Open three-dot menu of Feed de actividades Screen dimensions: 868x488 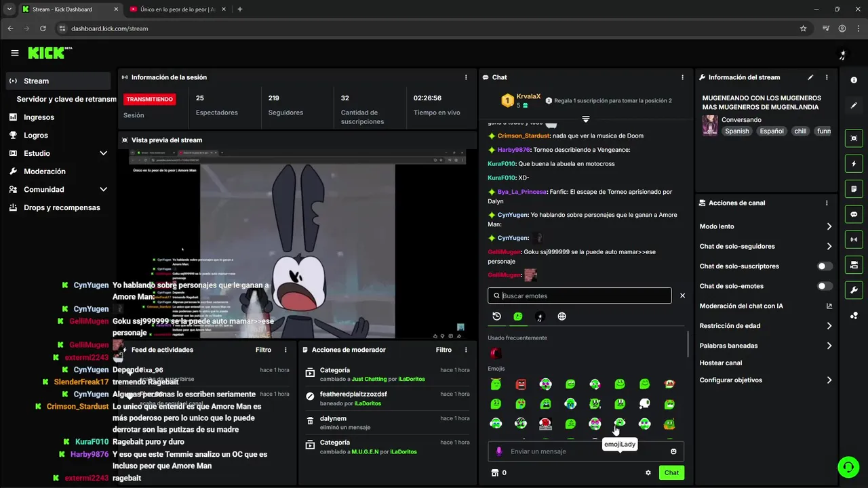(x=285, y=350)
